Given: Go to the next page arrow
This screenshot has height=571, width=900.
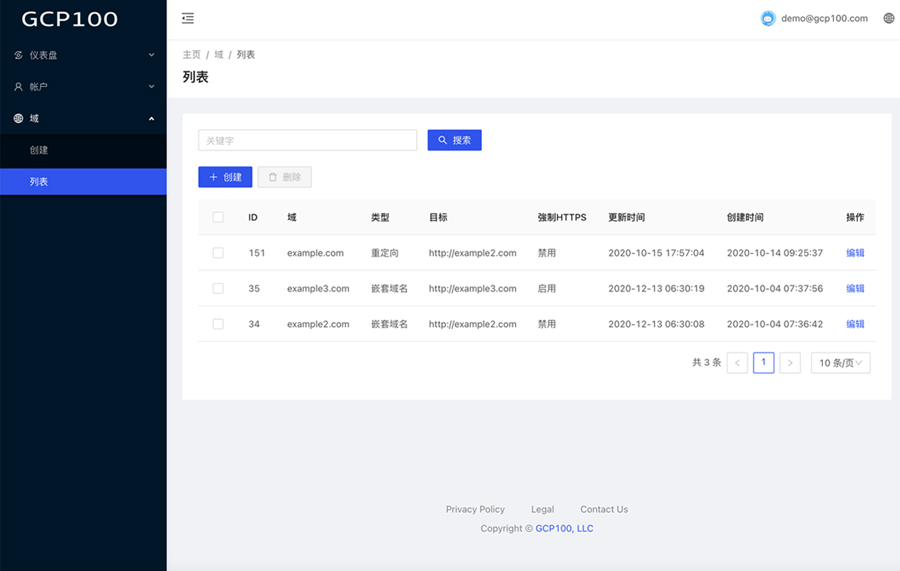Looking at the screenshot, I should point(790,363).
